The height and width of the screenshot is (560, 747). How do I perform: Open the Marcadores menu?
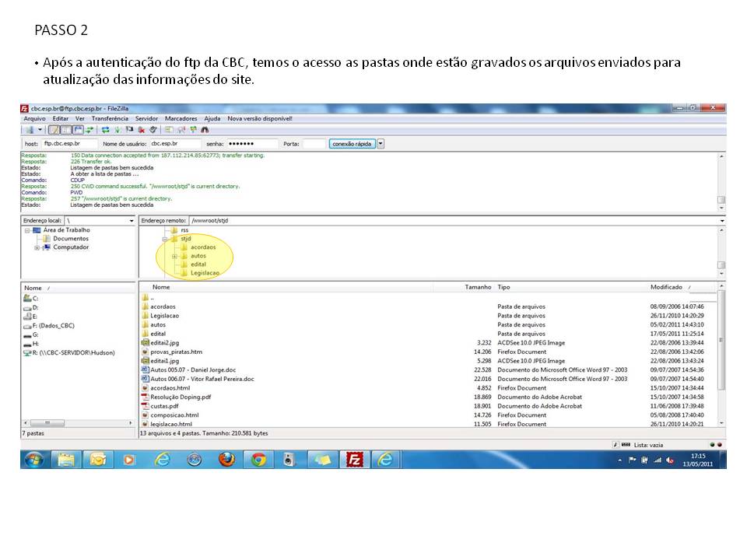point(181,119)
